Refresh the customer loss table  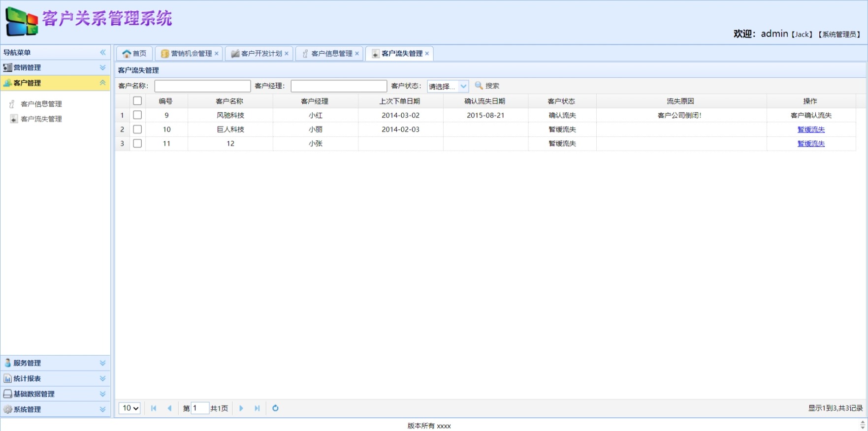tap(275, 408)
